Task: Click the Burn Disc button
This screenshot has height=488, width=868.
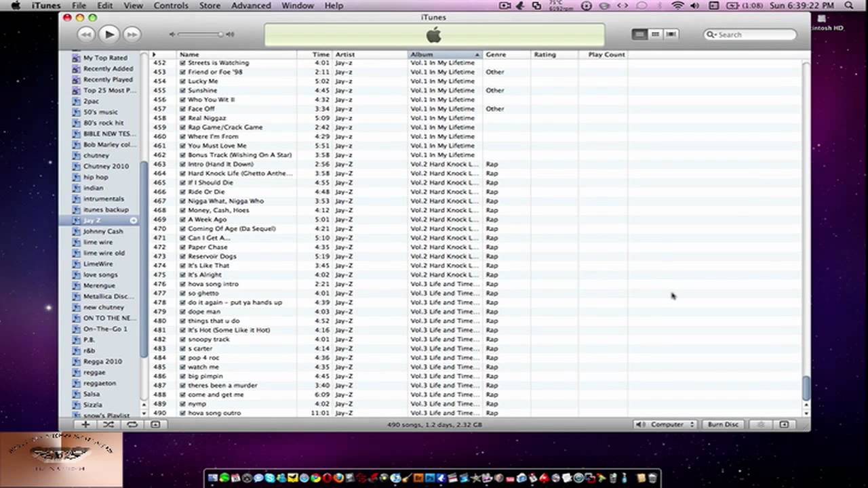Action: (x=723, y=424)
